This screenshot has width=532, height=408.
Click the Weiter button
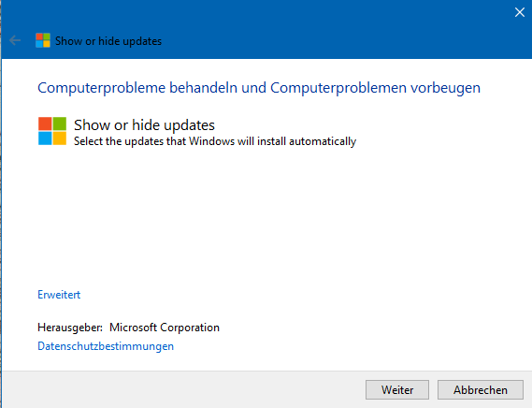coord(397,389)
